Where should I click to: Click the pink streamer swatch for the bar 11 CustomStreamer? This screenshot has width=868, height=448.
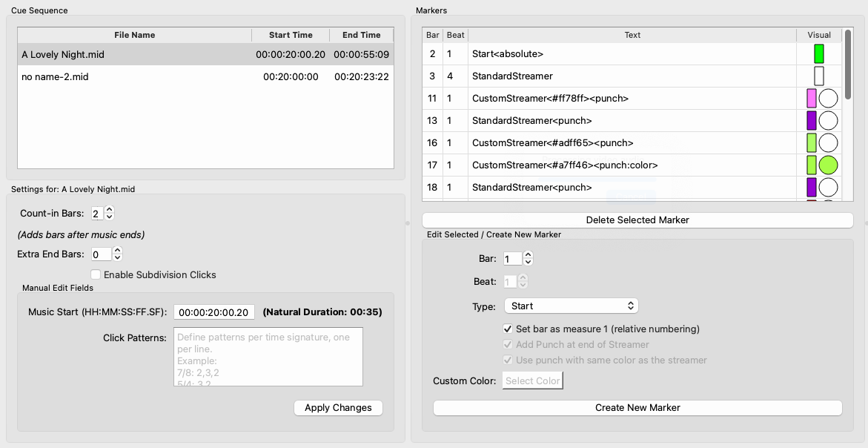coord(812,98)
